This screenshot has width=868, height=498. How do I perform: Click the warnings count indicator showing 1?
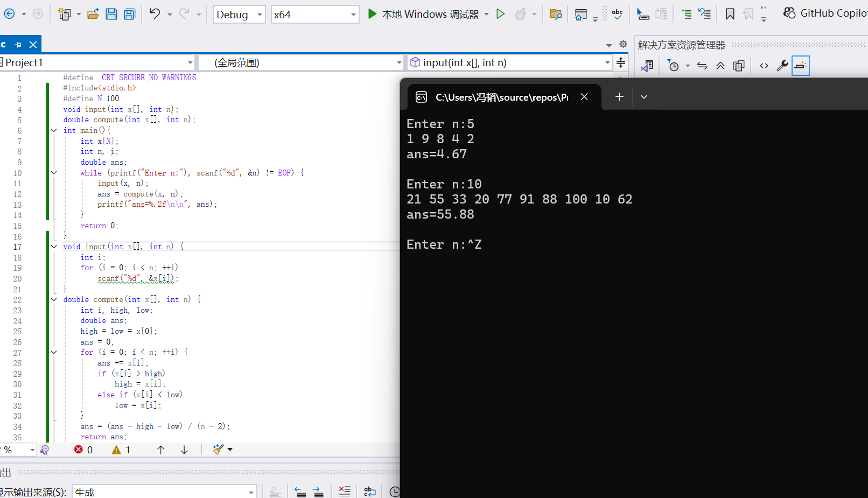(x=121, y=450)
